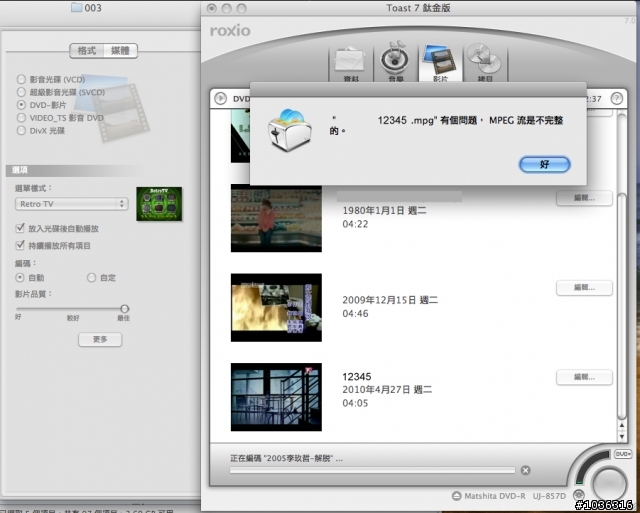Click the disc space gauge meter
This screenshot has height=513, width=640.
click(589, 465)
